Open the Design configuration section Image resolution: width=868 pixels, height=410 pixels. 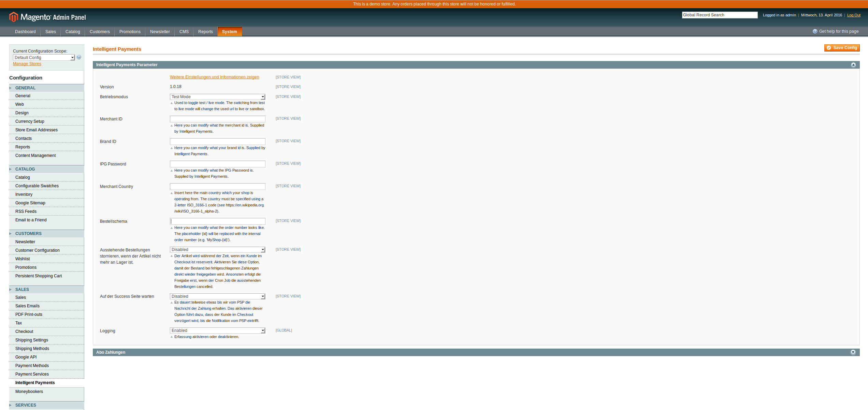pyautogui.click(x=46, y=113)
